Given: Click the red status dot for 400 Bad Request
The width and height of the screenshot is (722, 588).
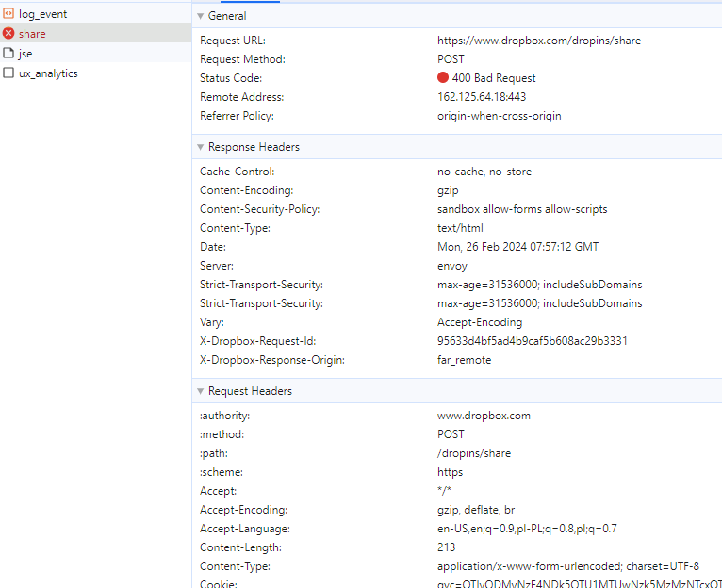Looking at the screenshot, I should 443,78.
